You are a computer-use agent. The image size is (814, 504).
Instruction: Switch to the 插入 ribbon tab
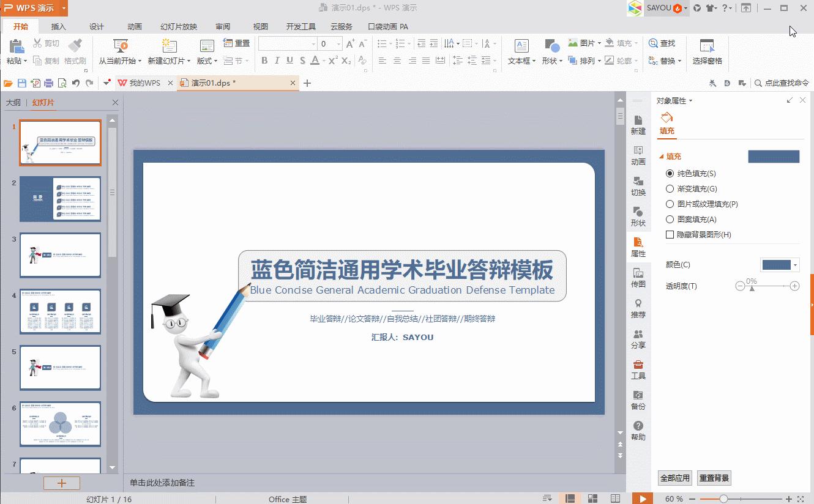click(x=58, y=26)
